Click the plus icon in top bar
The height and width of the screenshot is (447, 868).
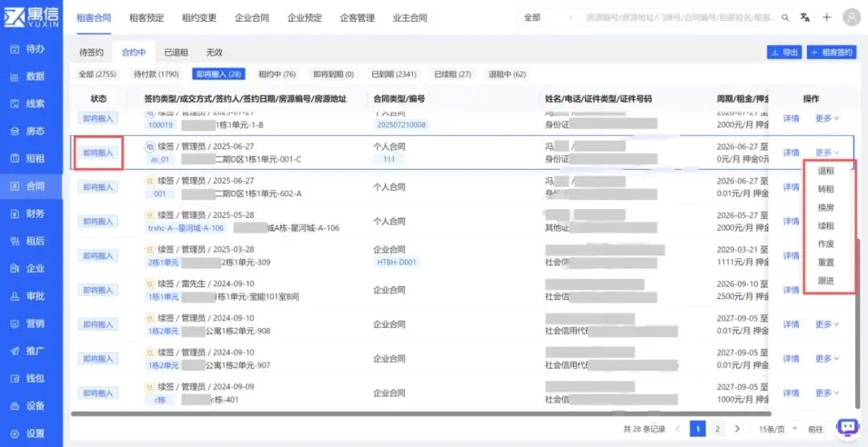(826, 18)
